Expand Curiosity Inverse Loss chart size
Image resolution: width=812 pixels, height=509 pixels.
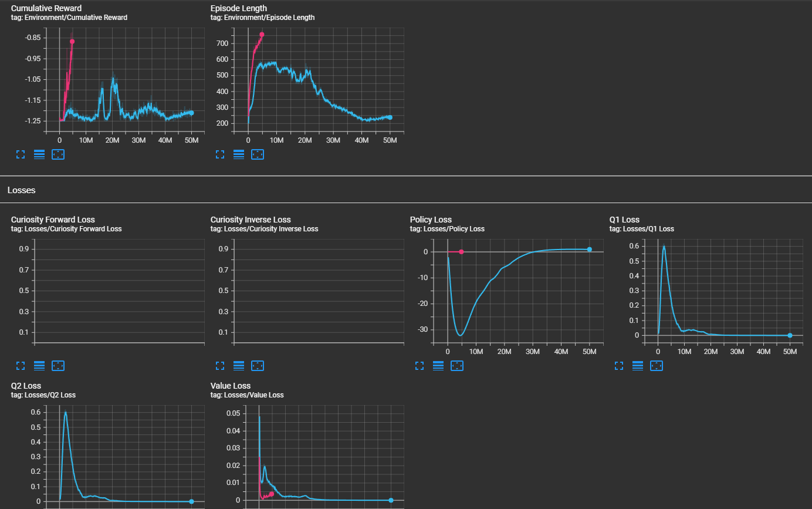[221, 366]
